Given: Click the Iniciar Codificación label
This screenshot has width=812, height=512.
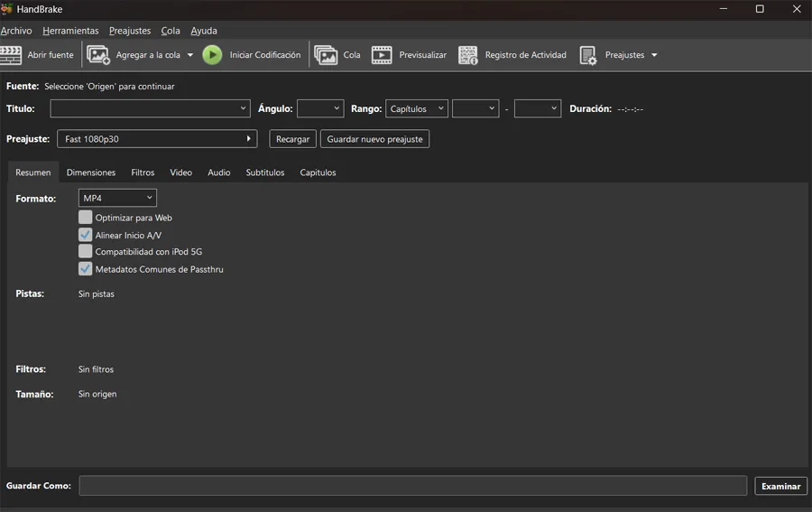Looking at the screenshot, I should (265, 55).
